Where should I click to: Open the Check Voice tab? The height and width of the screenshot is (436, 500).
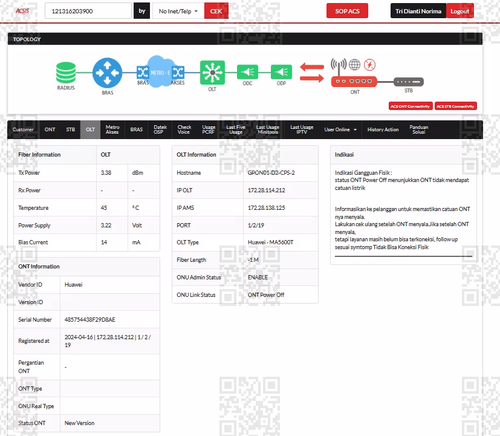(x=184, y=129)
